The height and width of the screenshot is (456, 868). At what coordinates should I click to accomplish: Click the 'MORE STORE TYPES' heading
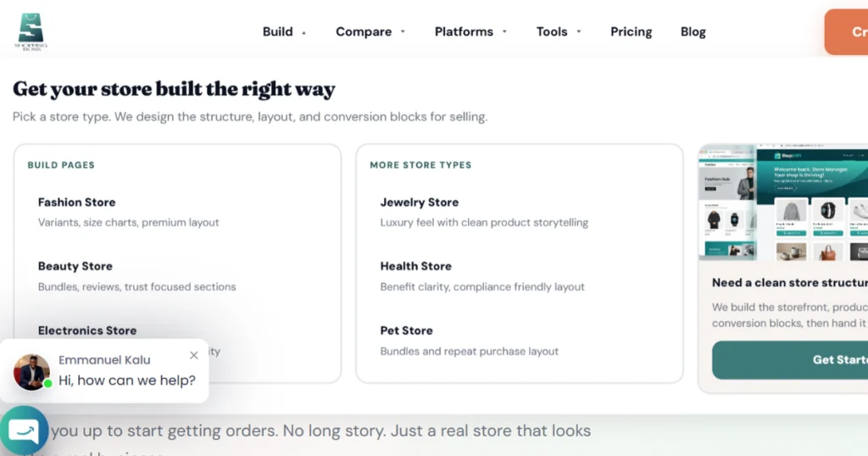tap(420, 165)
